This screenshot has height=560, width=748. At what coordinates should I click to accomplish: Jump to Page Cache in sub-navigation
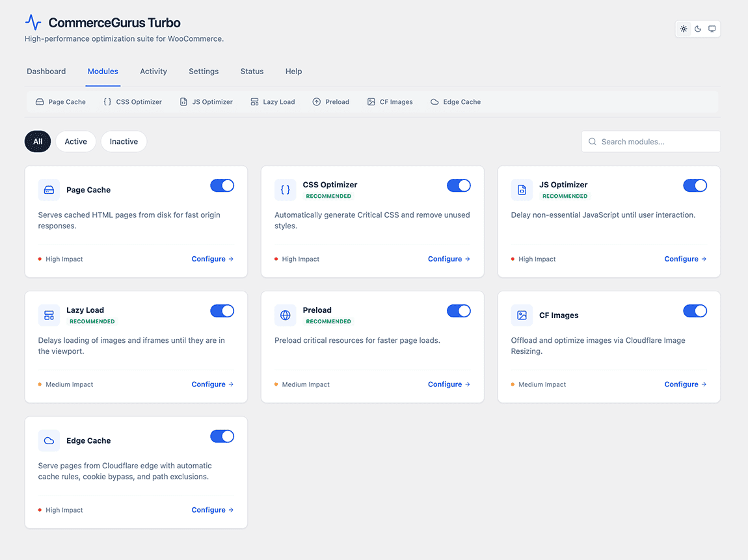point(60,102)
